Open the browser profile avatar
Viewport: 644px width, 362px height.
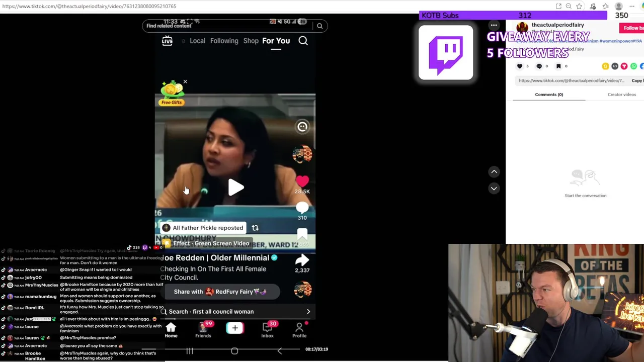click(619, 6)
